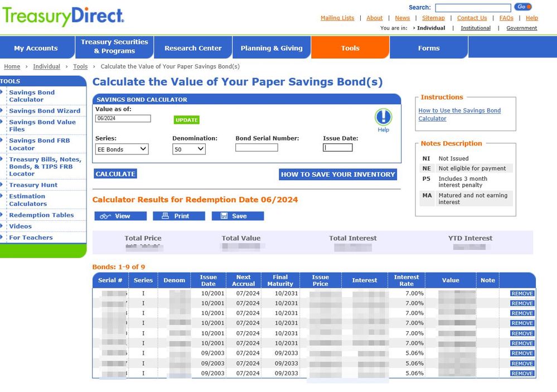Click the Serial # column header
Screen dimensions: 557x392
point(110,280)
